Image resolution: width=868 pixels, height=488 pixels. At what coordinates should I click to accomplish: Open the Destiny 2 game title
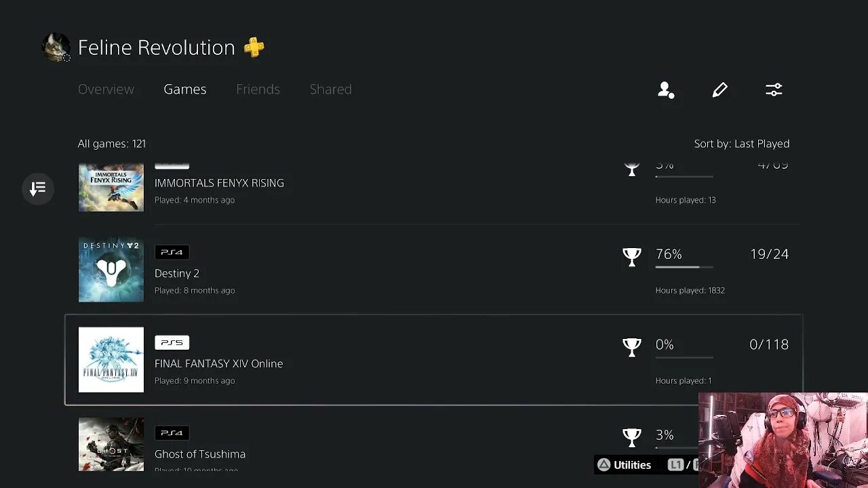point(177,273)
